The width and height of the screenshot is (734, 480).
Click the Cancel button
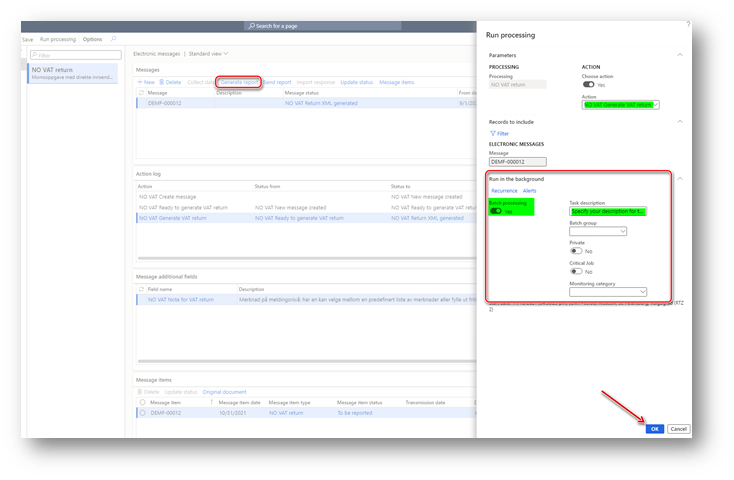[x=678, y=428]
